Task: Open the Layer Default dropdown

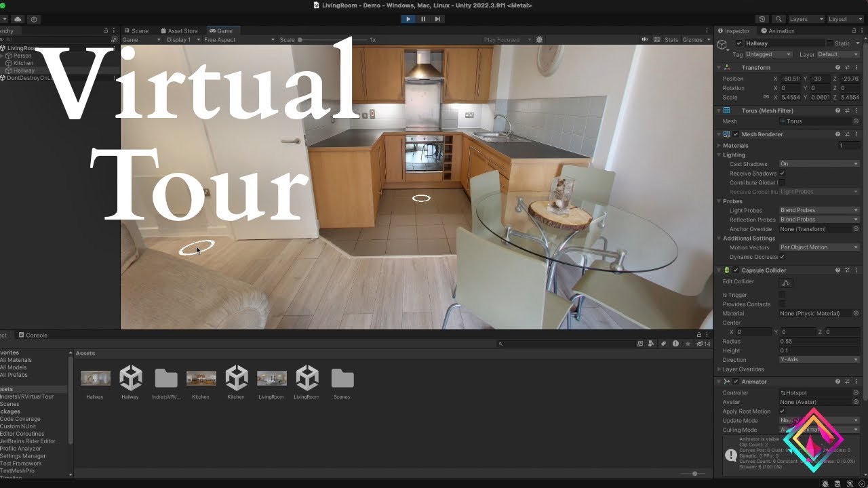Action: tap(838, 54)
